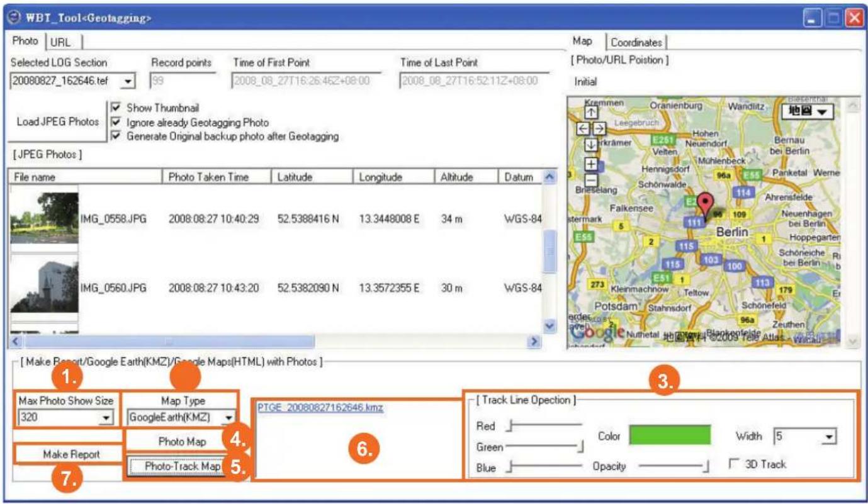Select the IMG_0558.JPG thumbnail

click(44, 217)
